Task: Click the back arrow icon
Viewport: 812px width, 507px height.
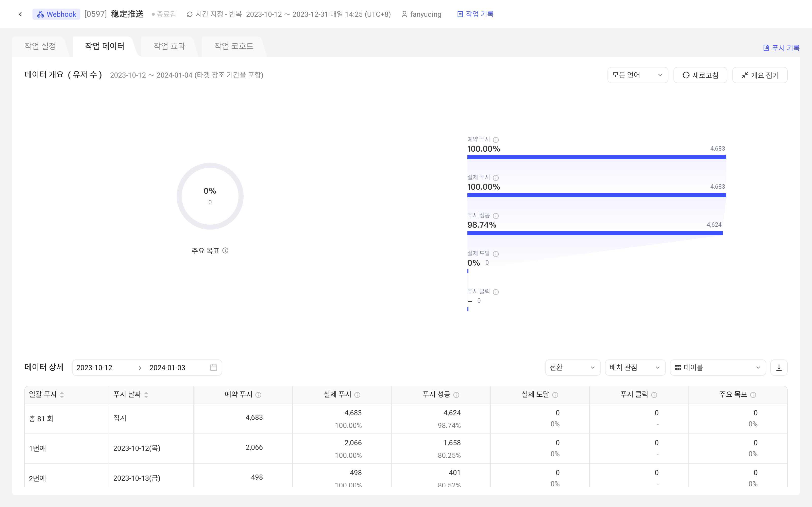Action: coord(21,14)
